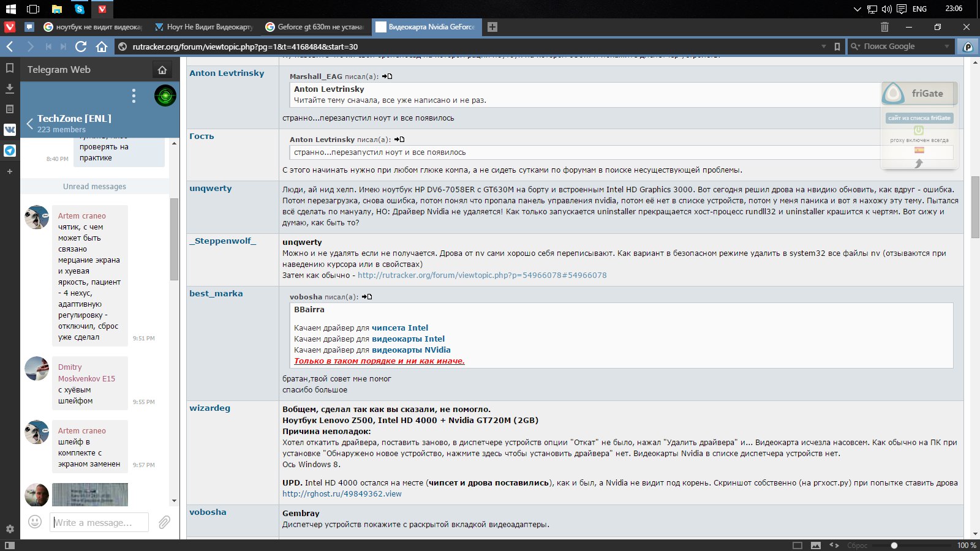Viewport: 980px width, 551px height.
Task: Select the active 'Видеокарта Nvidia GeForce' tab
Action: click(x=426, y=27)
